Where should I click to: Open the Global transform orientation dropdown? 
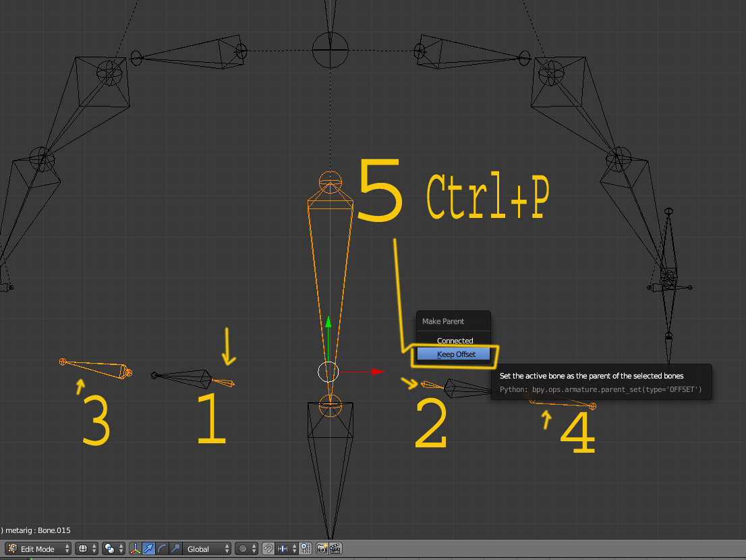tap(207, 549)
